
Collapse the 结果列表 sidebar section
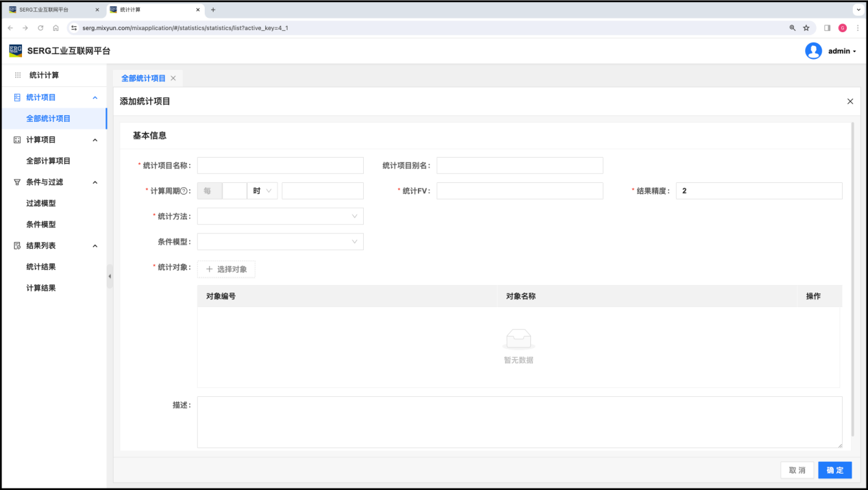pos(95,246)
